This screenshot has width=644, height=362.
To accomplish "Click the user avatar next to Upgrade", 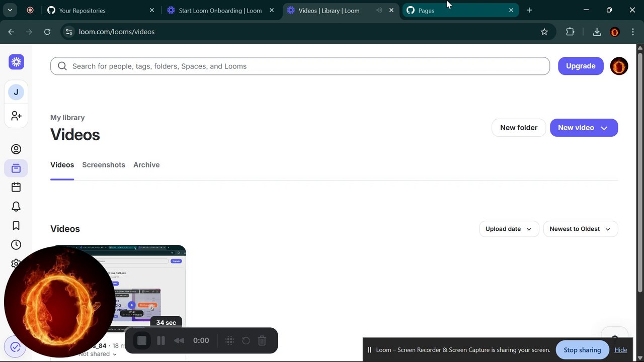I will pyautogui.click(x=619, y=66).
